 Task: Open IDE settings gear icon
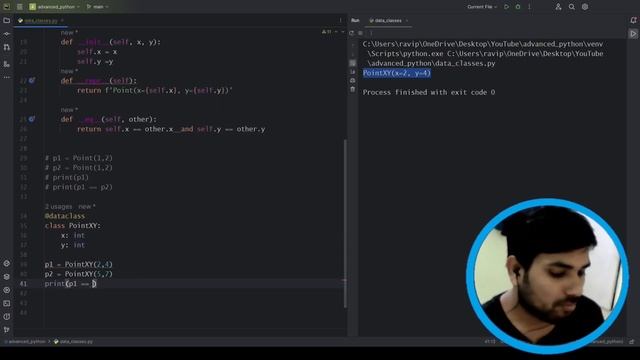585,7
